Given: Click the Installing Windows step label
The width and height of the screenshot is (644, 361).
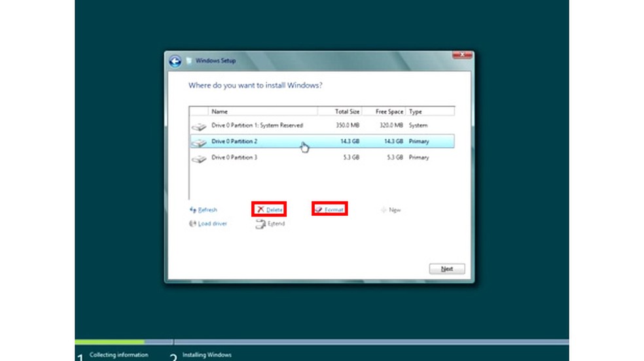Looking at the screenshot, I should 207,355.
